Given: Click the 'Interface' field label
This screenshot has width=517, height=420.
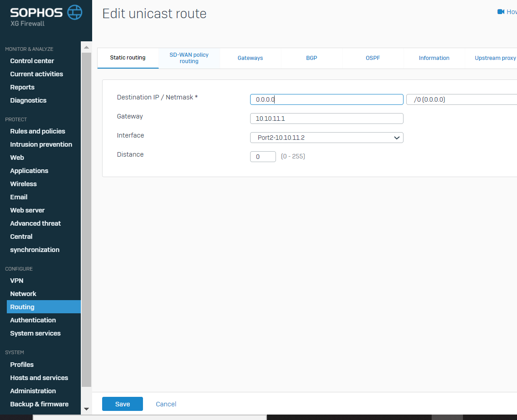Looking at the screenshot, I should pos(130,135).
